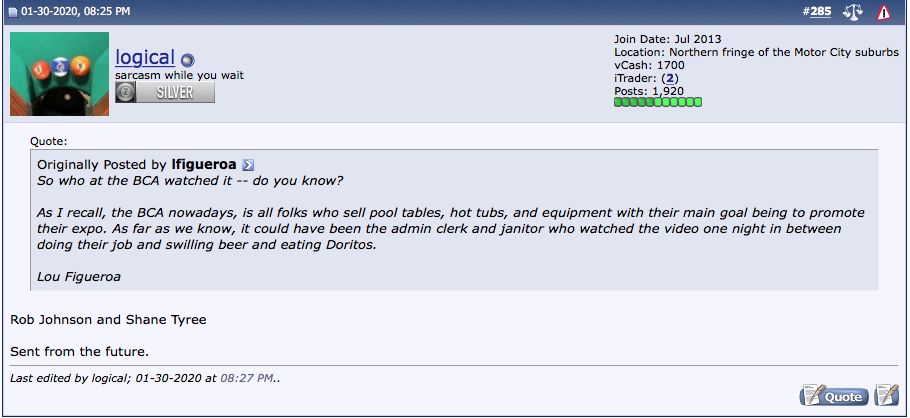Click the Rob Johnson and Shane Tyree text
This screenshot has width=910, height=418.
(109, 319)
